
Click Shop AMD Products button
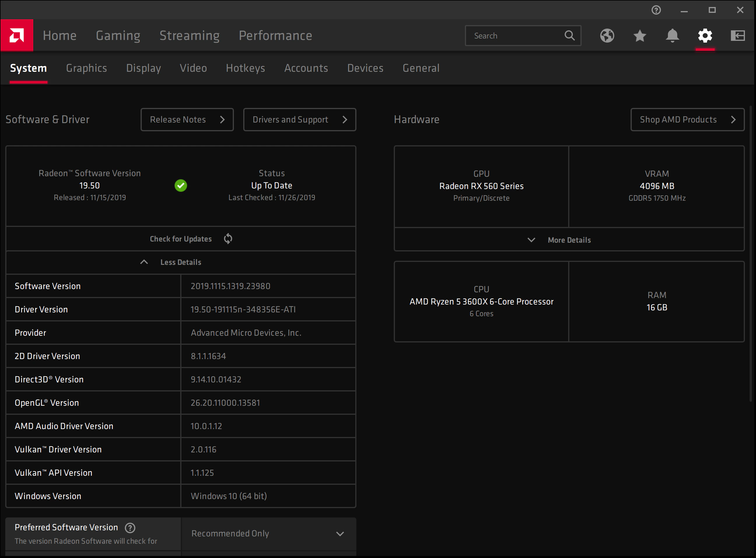[687, 120]
